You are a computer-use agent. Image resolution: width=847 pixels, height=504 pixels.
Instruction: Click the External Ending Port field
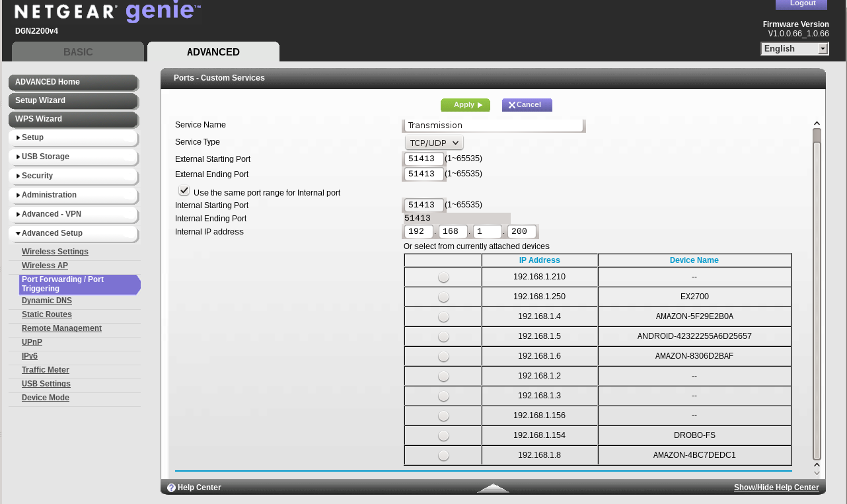(424, 174)
